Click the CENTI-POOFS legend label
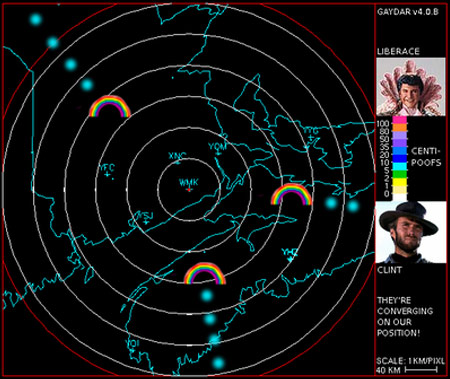Image resolution: width=450 pixels, height=379 pixels. click(426, 157)
